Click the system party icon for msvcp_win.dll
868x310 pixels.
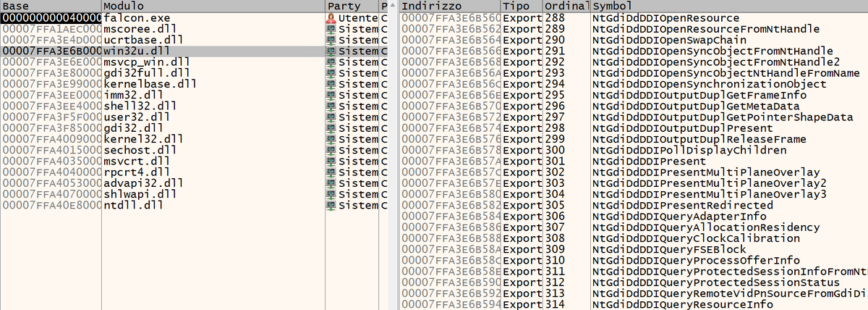[x=333, y=62]
